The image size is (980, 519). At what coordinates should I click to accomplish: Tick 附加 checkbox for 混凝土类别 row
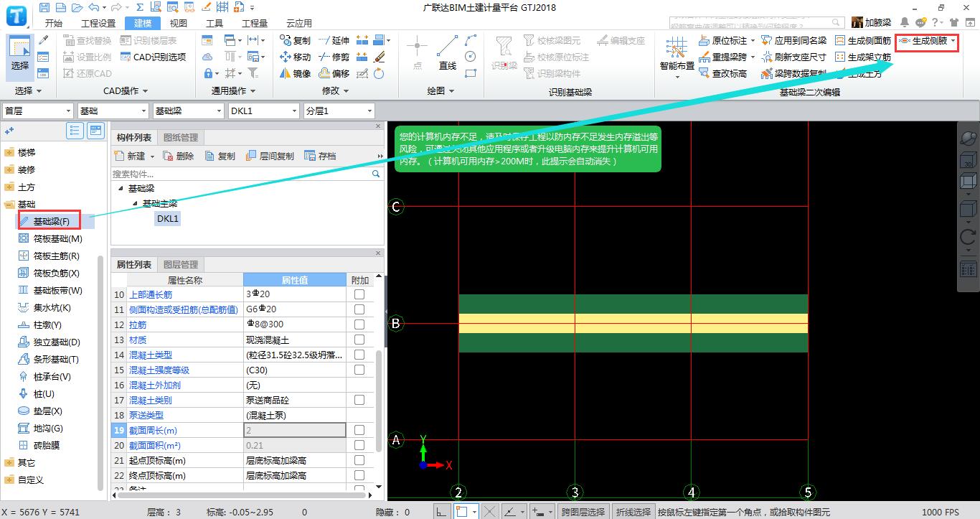pyautogui.click(x=359, y=400)
